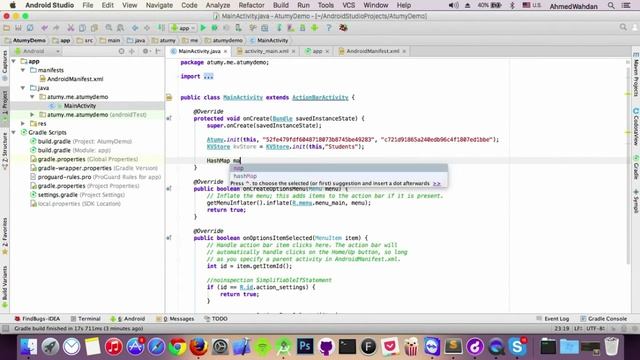Redo action via toolbar arrow
Screen dimensions: 640x360
[x=56, y=28]
